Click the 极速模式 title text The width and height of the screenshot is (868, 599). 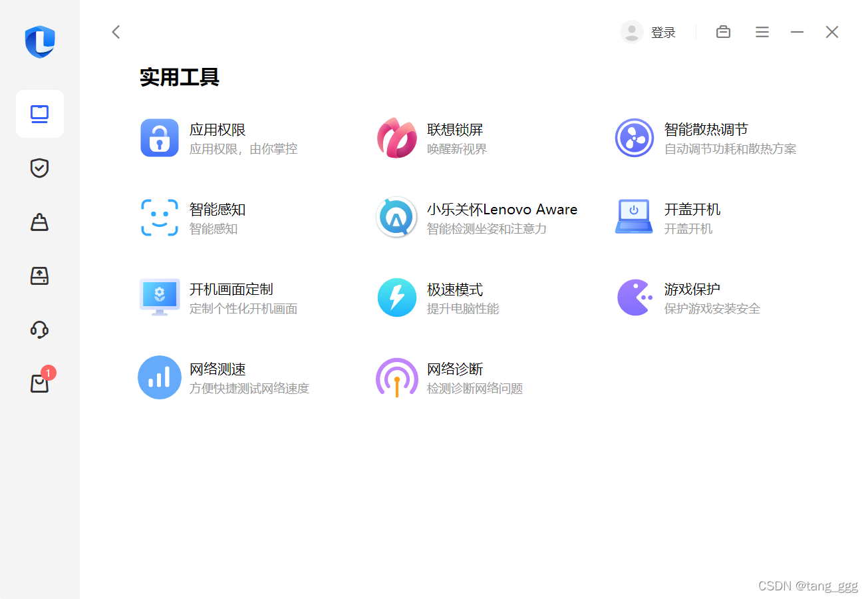coord(455,290)
